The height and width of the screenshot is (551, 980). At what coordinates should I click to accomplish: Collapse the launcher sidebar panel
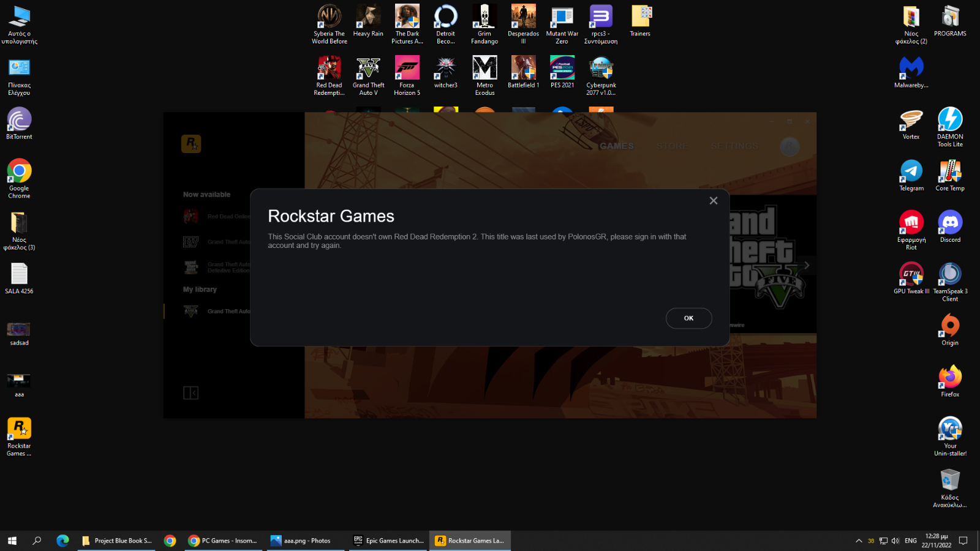[x=190, y=393]
